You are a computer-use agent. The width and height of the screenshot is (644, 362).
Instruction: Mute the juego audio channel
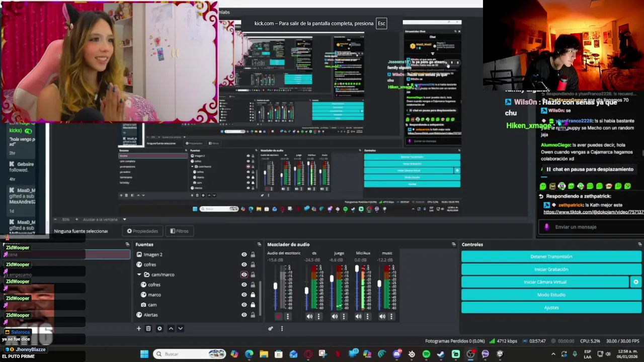[x=335, y=316]
